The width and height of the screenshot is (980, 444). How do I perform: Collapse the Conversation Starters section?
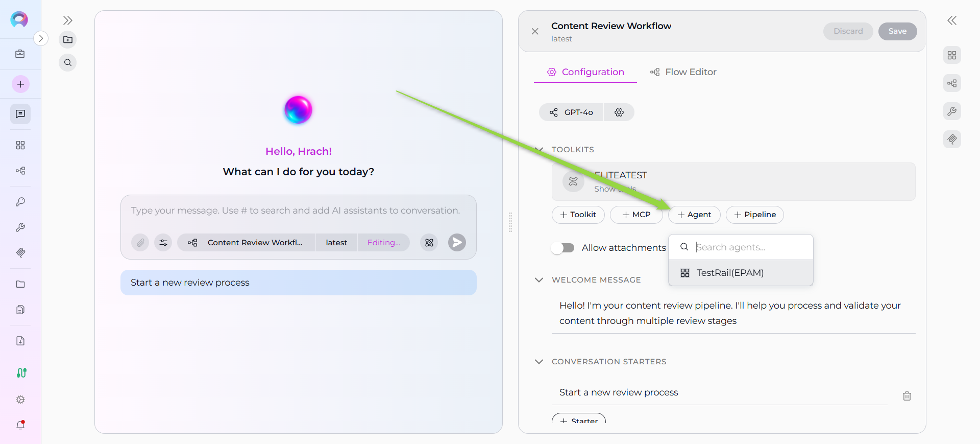click(x=539, y=362)
